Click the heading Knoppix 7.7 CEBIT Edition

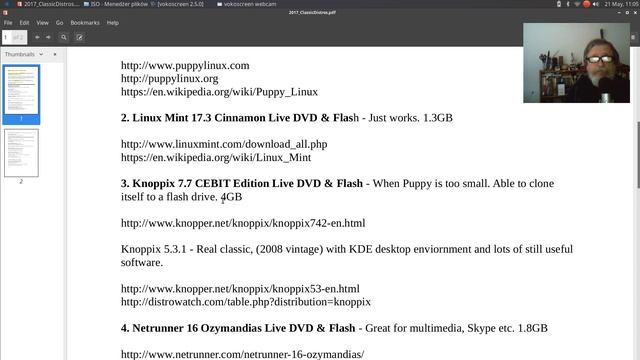click(242, 184)
